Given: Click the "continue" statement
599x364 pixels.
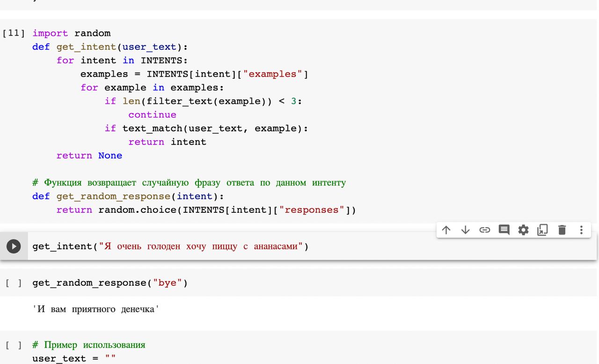Looking at the screenshot, I should click(x=153, y=115).
